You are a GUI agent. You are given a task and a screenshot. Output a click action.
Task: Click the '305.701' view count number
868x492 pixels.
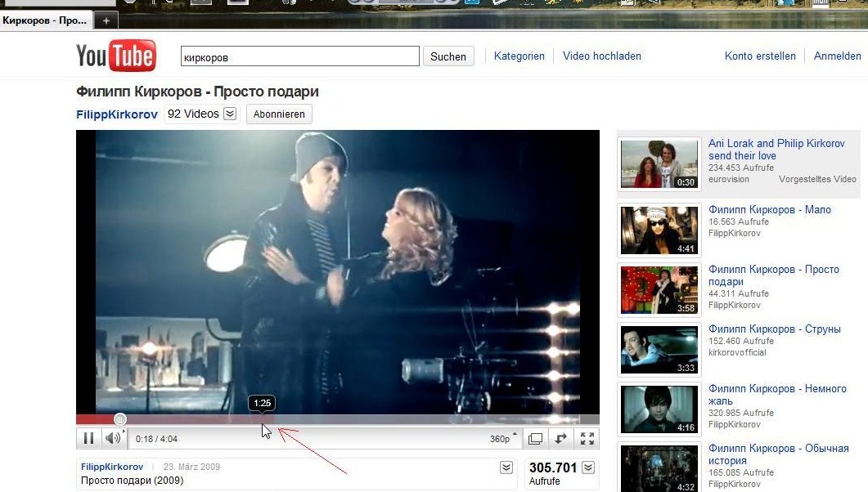click(x=553, y=467)
